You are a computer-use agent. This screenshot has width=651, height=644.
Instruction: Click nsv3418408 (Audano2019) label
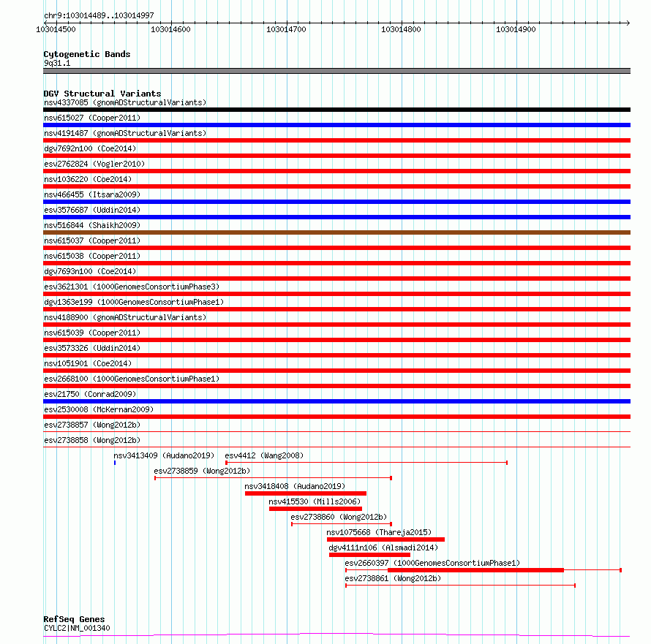pyautogui.click(x=295, y=486)
